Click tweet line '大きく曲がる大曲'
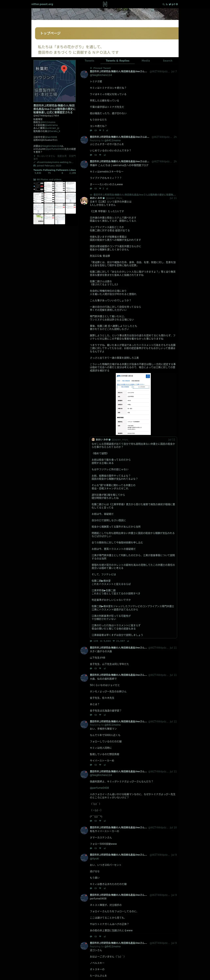210x980 pixels. (x=101, y=651)
